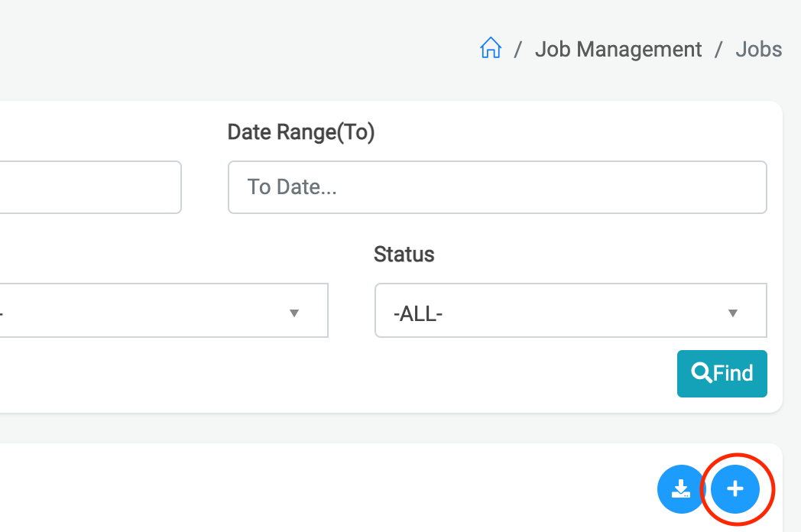Open the Status -ALL- dropdown
Viewport: 801px width, 532px height.
570,310
